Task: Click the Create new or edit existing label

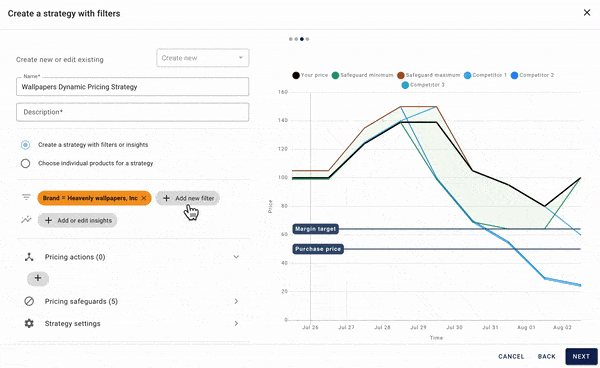Action: coord(60,60)
